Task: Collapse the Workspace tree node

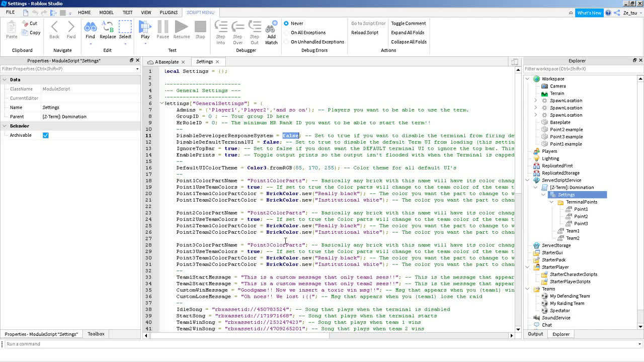Action: click(x=528, y=79)
